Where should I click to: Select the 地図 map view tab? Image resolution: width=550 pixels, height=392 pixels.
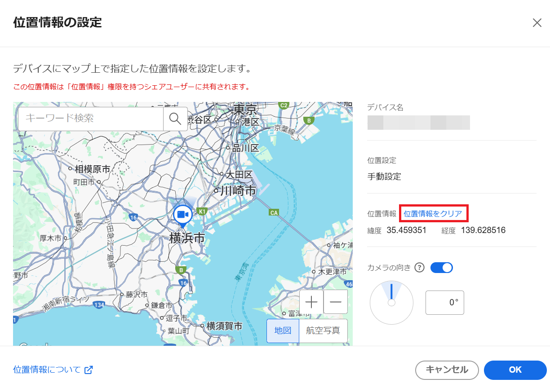coord(283,330)
